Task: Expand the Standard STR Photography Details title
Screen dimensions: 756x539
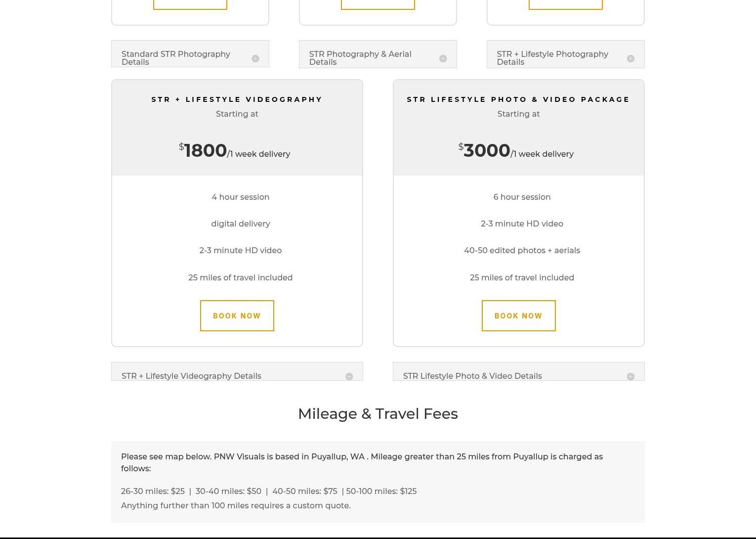Action: coord(176,58)
